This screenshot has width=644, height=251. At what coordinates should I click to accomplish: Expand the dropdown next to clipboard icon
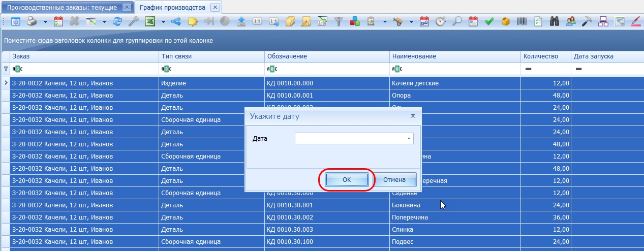pos(385,22)
